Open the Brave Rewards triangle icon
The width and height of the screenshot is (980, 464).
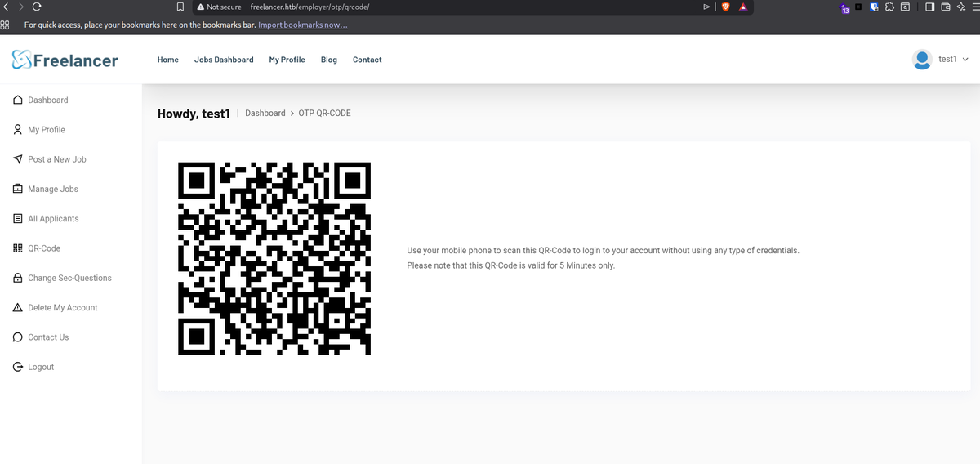[x=743, y=7]
